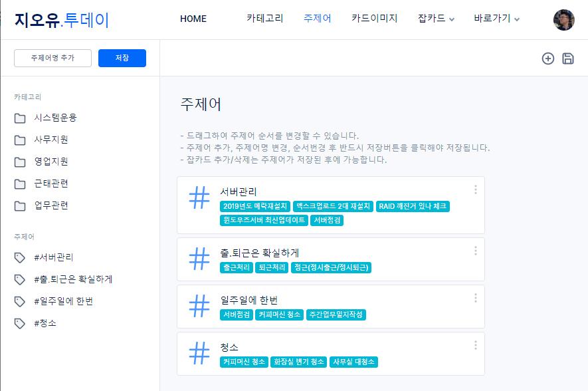
Task: Click the RAID 깨진거 있나 체크 tag
Action: point(413,207)
